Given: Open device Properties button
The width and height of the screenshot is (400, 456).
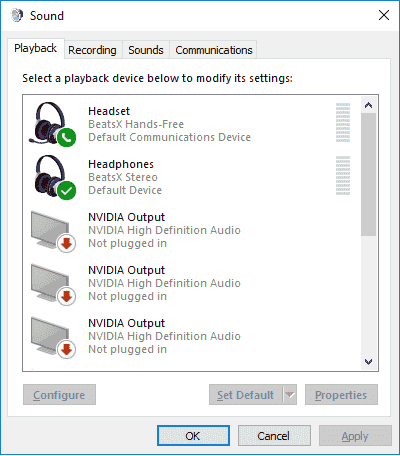Looking at the screenshot, I should (341, 395).
